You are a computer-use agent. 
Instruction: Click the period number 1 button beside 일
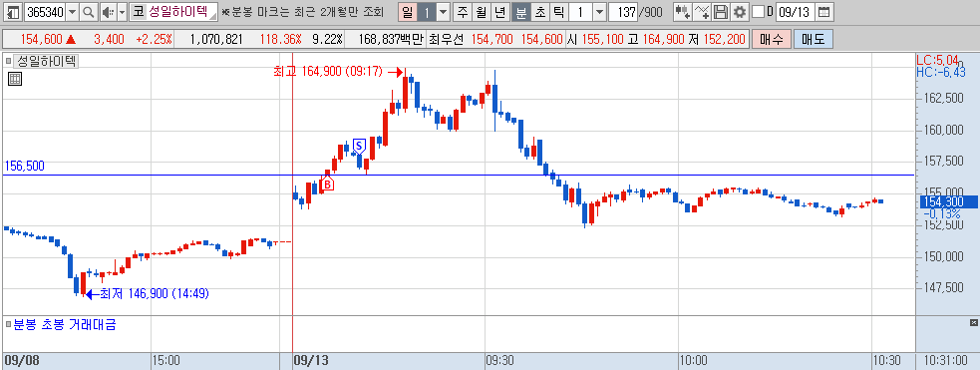[x=427, y=11]
